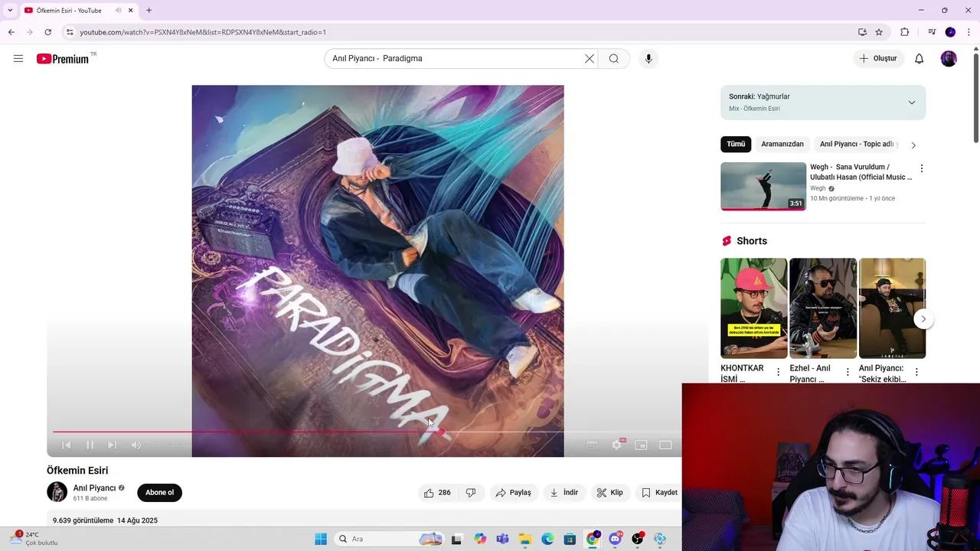Reload the page in Chrome
980x551 pixels.
(47, 32)
